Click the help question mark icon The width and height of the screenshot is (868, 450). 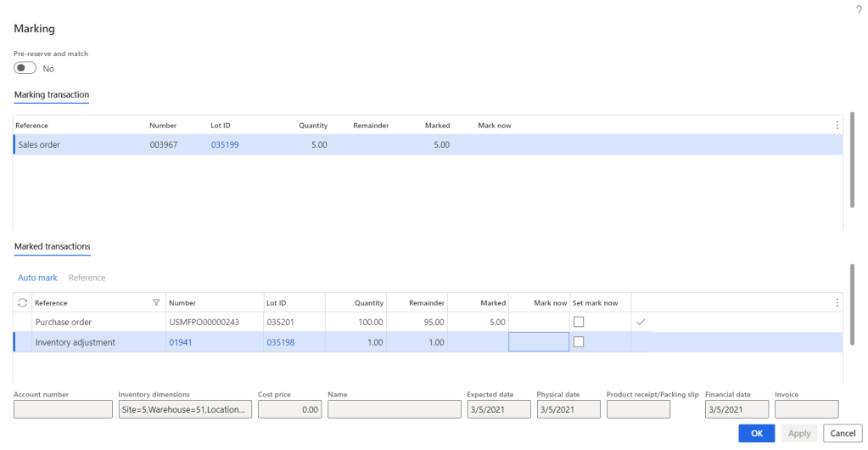(x=859, y=9)
